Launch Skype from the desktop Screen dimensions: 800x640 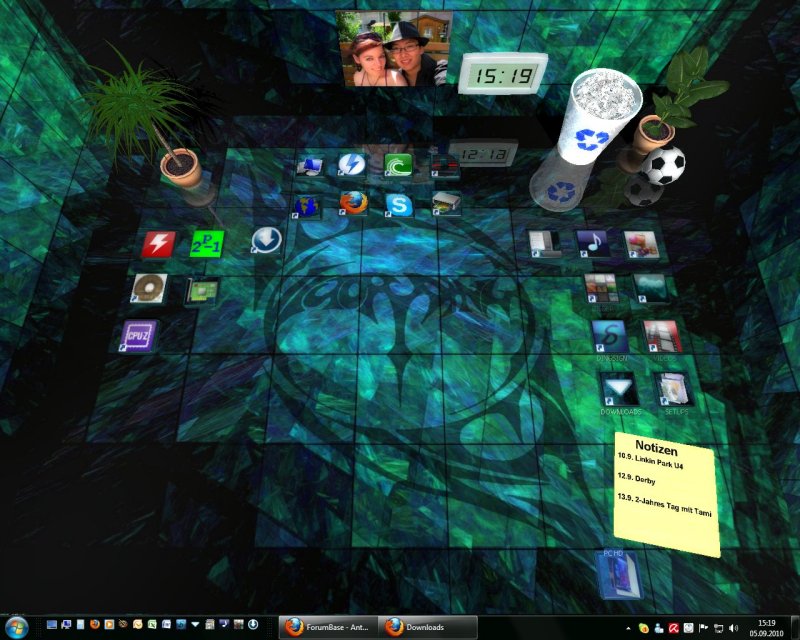point(399,206)
